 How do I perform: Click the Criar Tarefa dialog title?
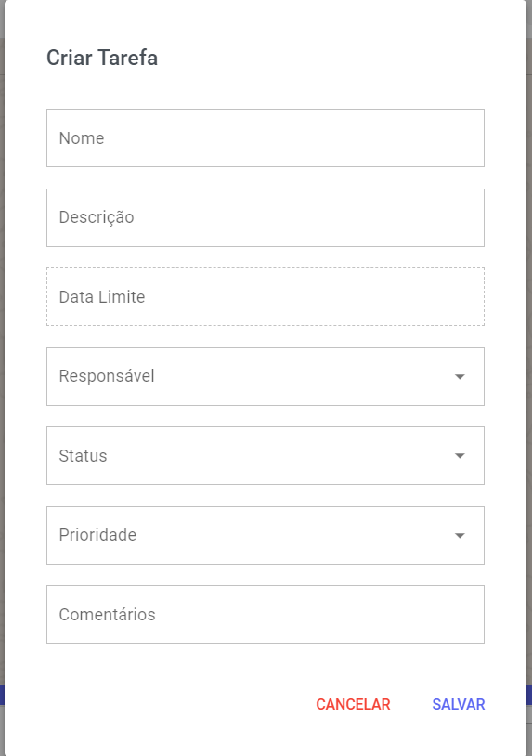(102, 58)
